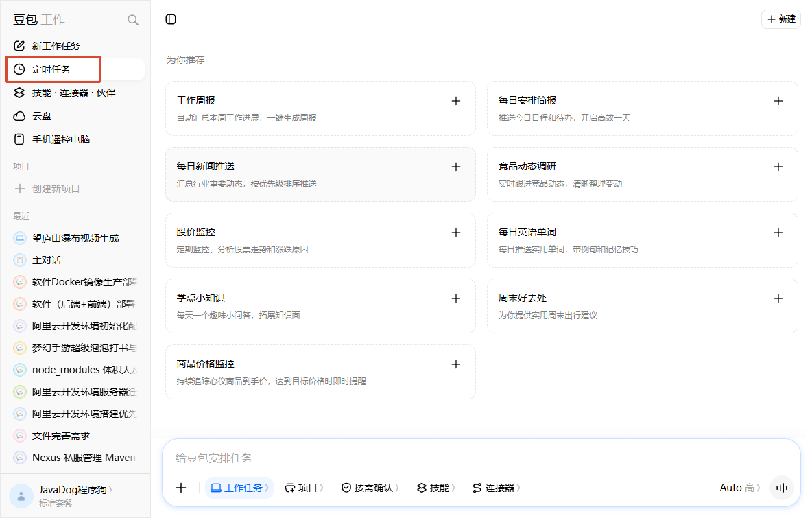Open 技能 · 连接器 · 伙伴 page

[x=75, y=93]
